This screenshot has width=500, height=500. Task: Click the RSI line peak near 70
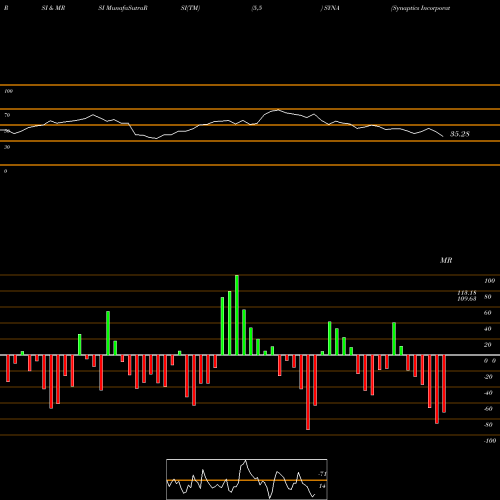pyautogui.click(x=278, y=110)
